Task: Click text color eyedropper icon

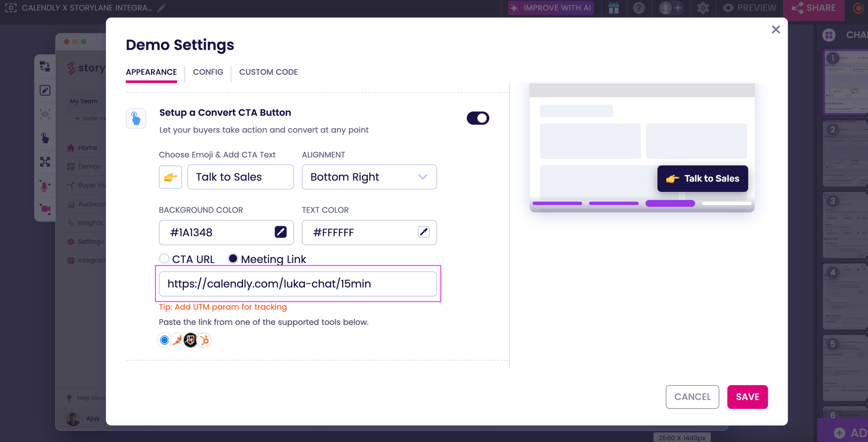Action: [x=423, y=232]
